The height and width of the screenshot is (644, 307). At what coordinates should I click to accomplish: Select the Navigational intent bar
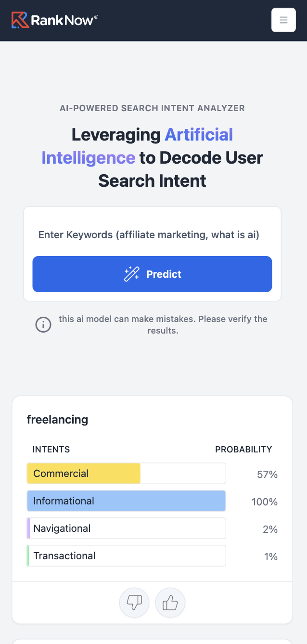pos(126,528)
